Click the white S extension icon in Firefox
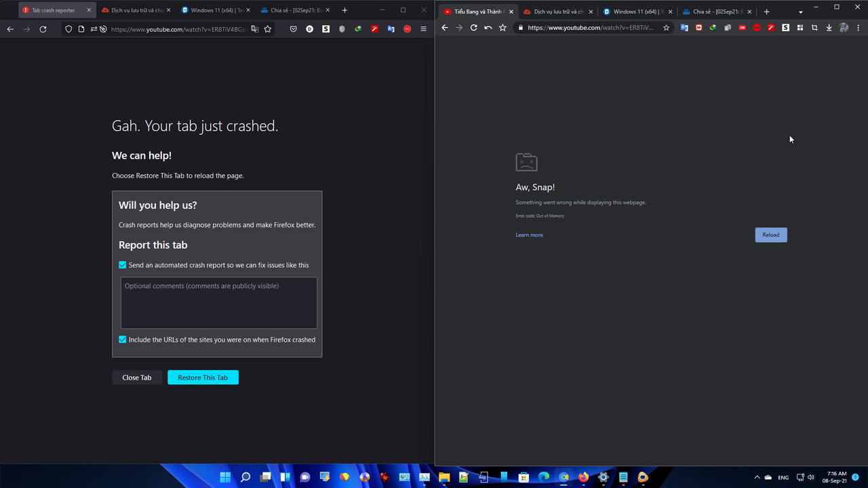The width and height of the screenshot is (868, 488). click(x=325, y=29)
